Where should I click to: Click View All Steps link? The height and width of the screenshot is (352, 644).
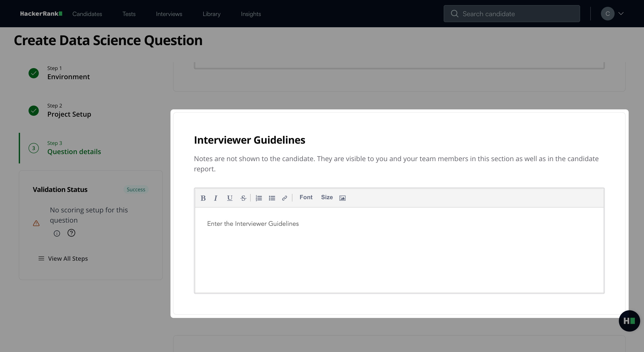(68, 258)
